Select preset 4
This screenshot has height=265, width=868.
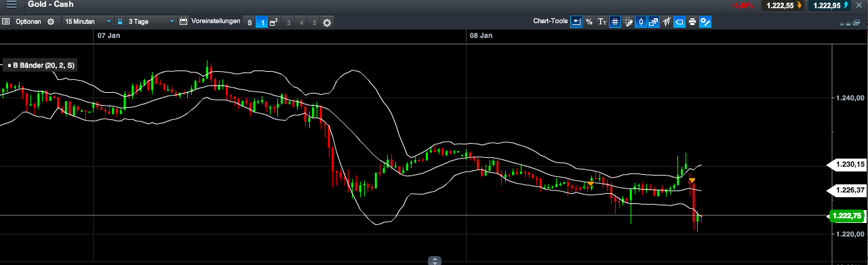(302, 22)
